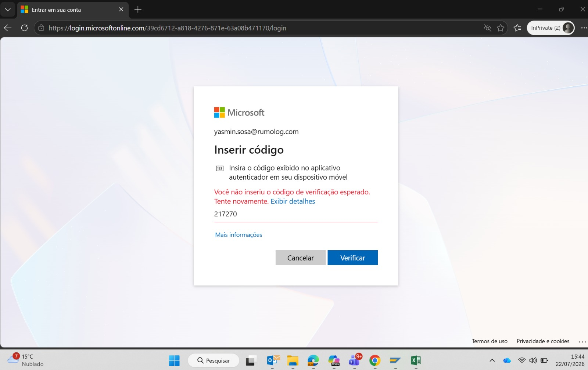
Task: Click the account email yasmin.sosa@rumolog.com
Action: point(257,132)
